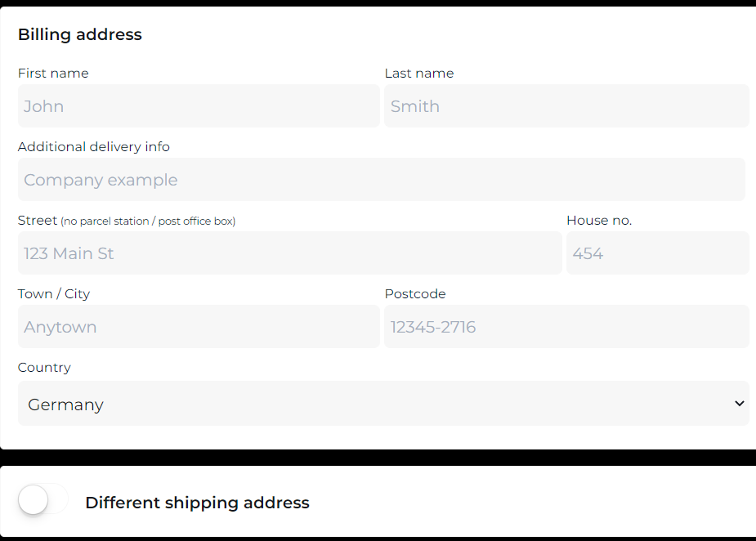Enable the Different shipping address switch
The width and height of the screenshot is (756, 541).
click(x=42, y=499)
